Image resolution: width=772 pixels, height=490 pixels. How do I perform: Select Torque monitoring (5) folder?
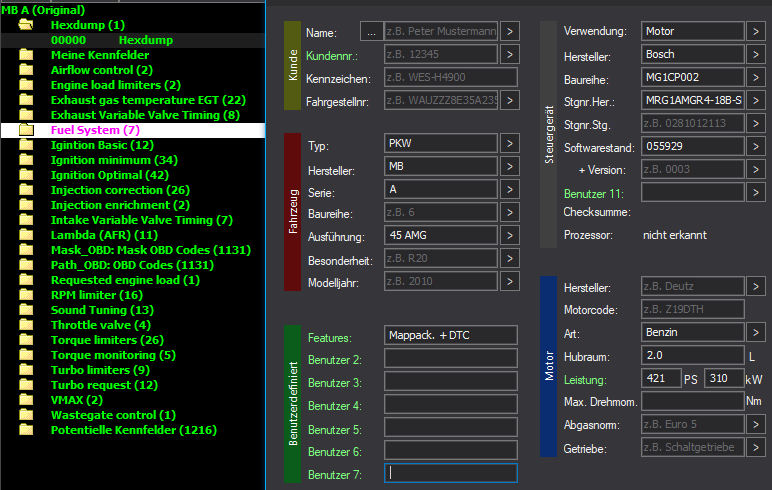[x=113, y=355]
